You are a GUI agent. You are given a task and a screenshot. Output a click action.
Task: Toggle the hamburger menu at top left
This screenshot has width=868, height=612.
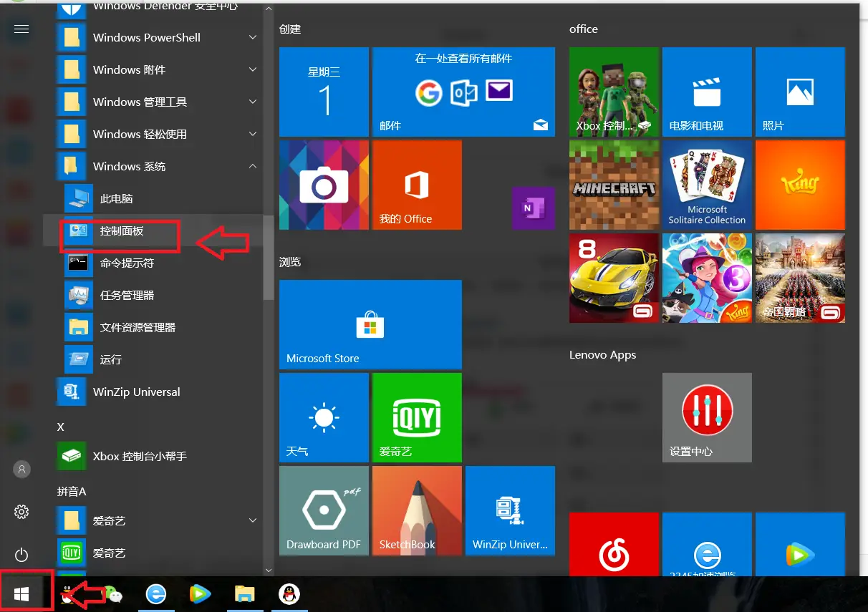tap(21, 29)
